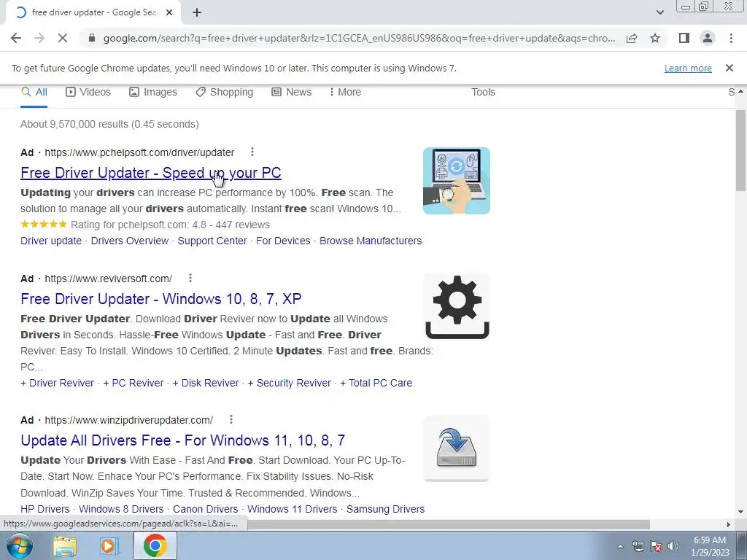Viewport: 747px width, 560px height.
Task: Stop loading the page
Action: pyautogui.click(x=63, y=38)
